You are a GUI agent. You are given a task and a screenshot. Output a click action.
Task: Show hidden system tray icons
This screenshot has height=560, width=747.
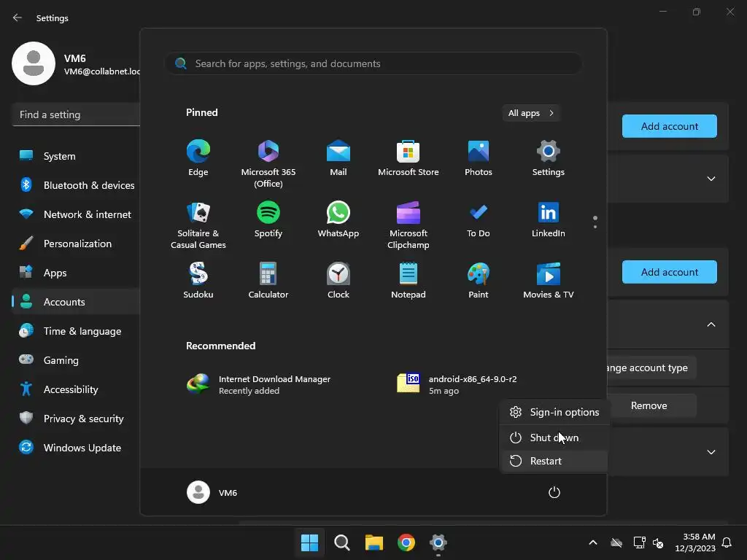(593, 542)
